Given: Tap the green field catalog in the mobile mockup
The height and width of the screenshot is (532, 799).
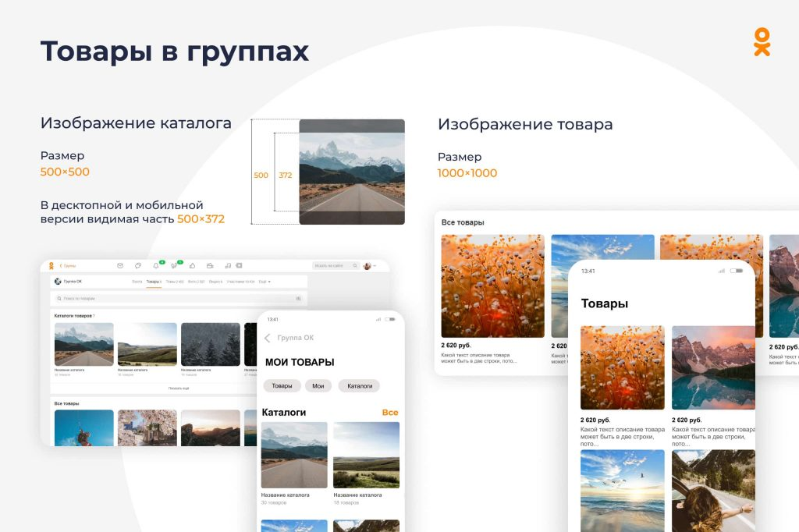Looking at the screenshot, I should pos(367,455).
